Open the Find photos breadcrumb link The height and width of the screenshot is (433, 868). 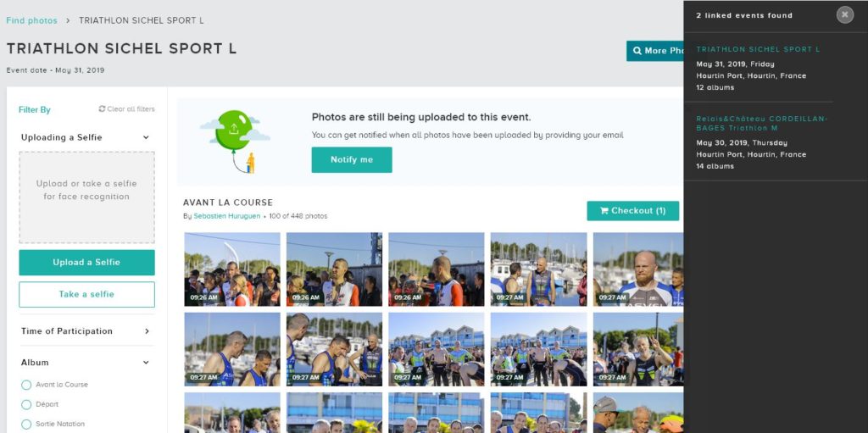pyautogui.click(x=31, y=20)
